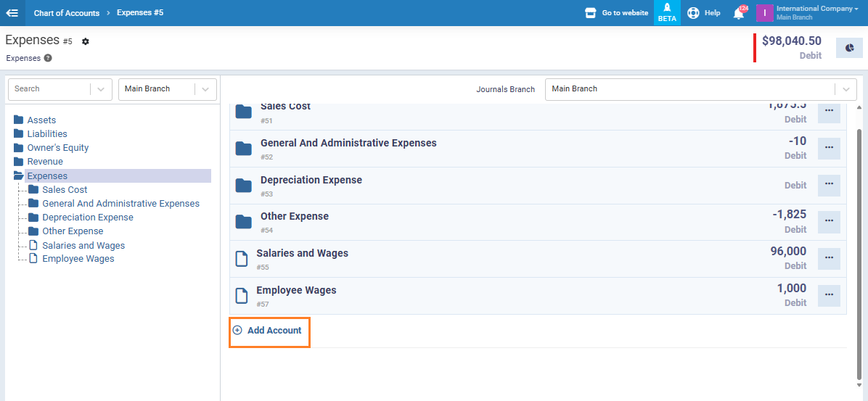Expand the Search dropdown arrow
868x401 pixels.
101,89
